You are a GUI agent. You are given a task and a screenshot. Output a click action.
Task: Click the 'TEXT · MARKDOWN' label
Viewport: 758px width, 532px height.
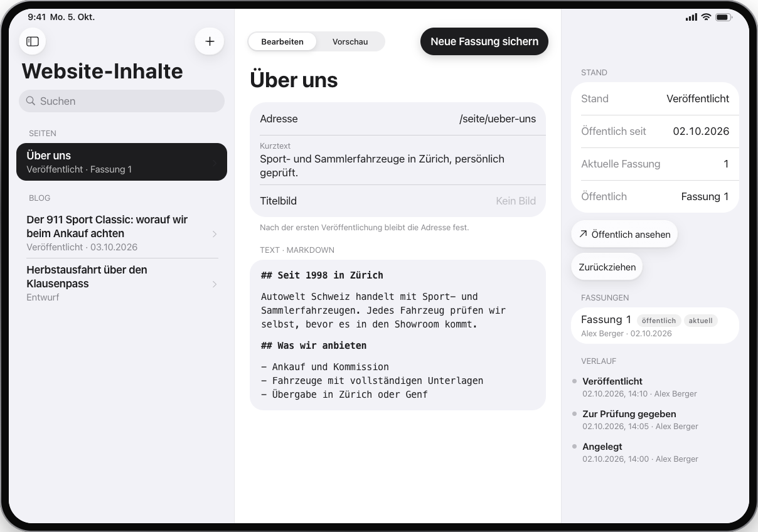[297, 250]
